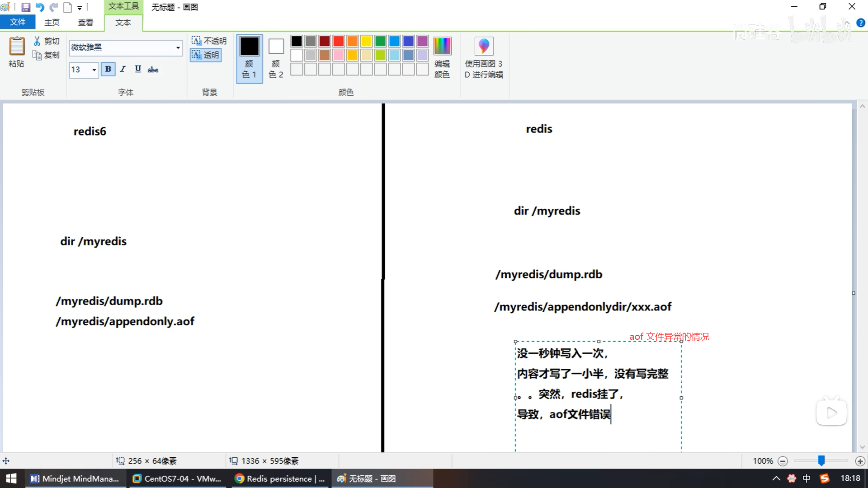Image resolution: width=868 pixels, height=488 pixels.
Task: Select Opaque background option
Action: 209,41
